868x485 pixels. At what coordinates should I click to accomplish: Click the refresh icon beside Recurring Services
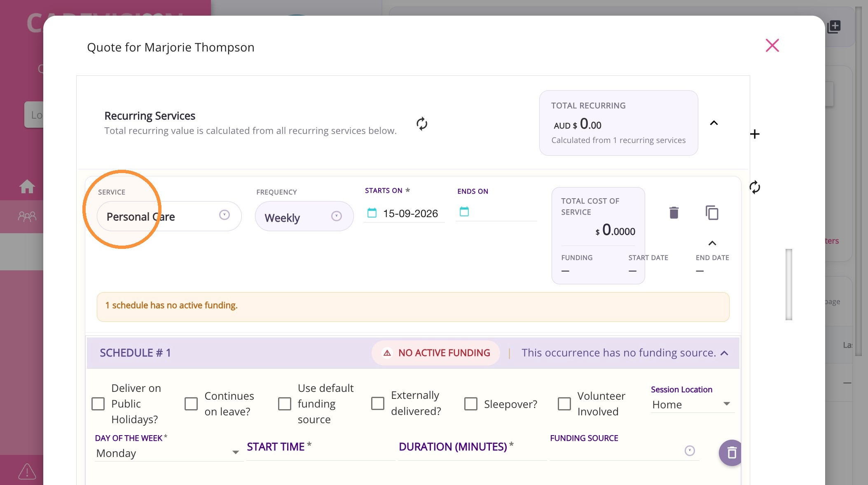click(x=422, y=124)
